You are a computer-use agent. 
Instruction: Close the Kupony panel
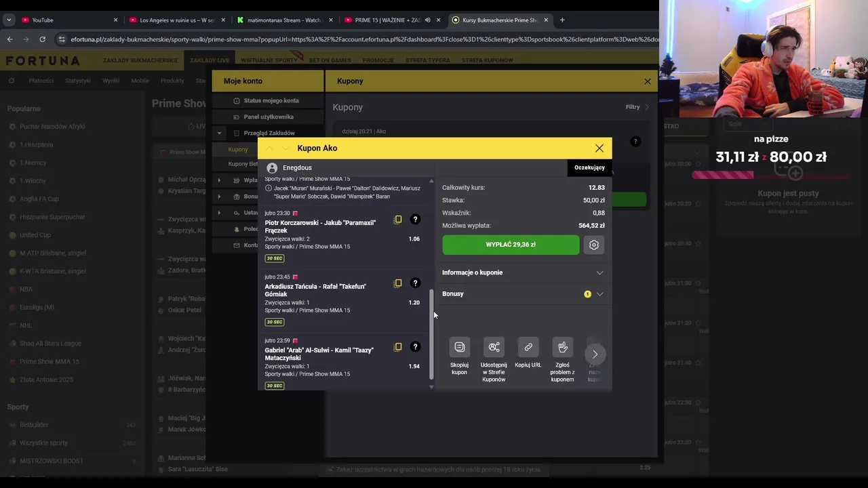tap(648, 81)
